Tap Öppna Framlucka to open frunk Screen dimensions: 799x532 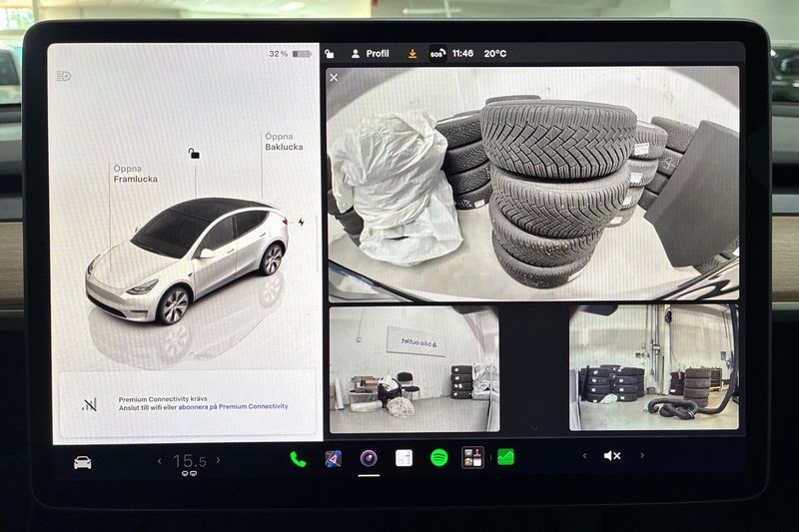point(135,174)
